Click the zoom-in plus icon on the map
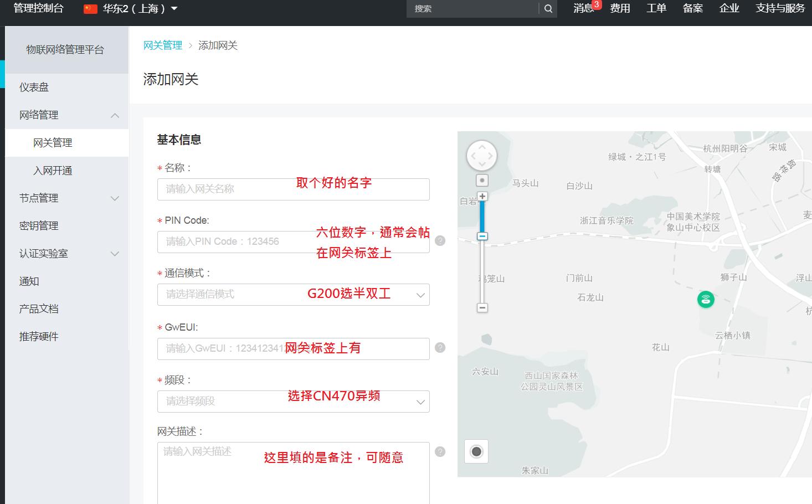 tap(482, 196)
